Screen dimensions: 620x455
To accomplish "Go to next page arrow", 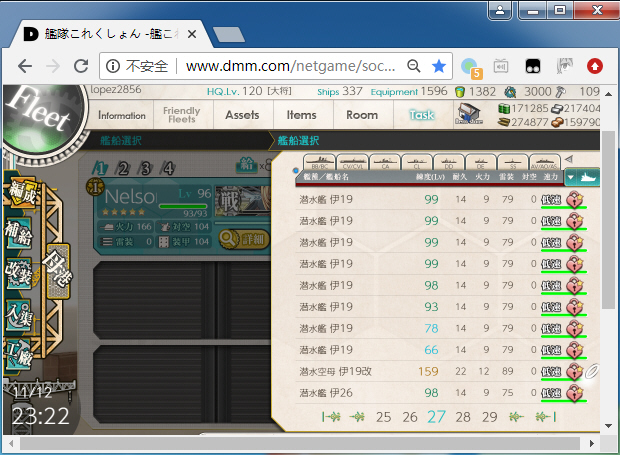I will pyautogui.click(x=516, y=417).
